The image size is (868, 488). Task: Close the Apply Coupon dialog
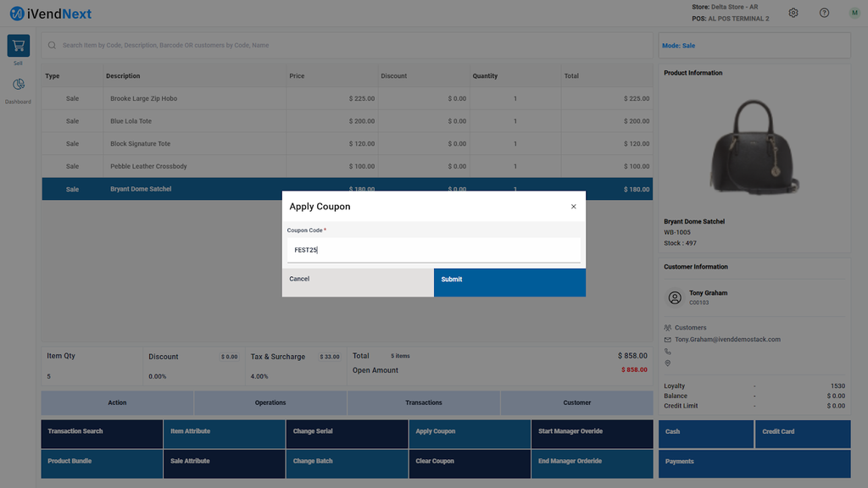click(x=573, y=207)
